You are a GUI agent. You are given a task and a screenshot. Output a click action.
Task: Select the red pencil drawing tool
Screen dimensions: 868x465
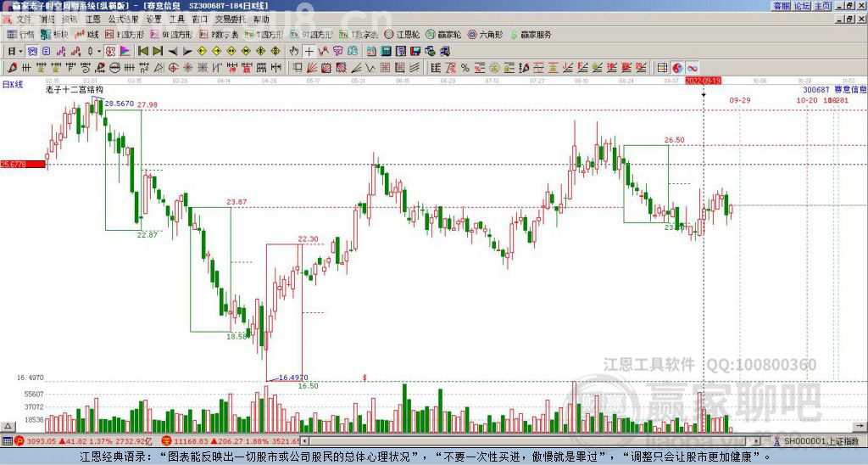pyautogui.click(x=11, y=68)
